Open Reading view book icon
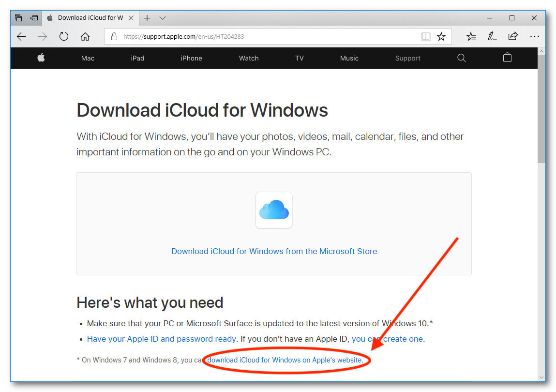 click(425, 36)
